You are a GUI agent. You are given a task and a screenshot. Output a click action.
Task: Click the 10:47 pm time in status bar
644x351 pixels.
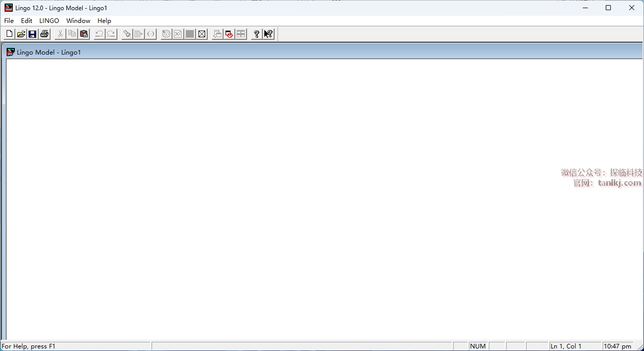click(617, 346)
